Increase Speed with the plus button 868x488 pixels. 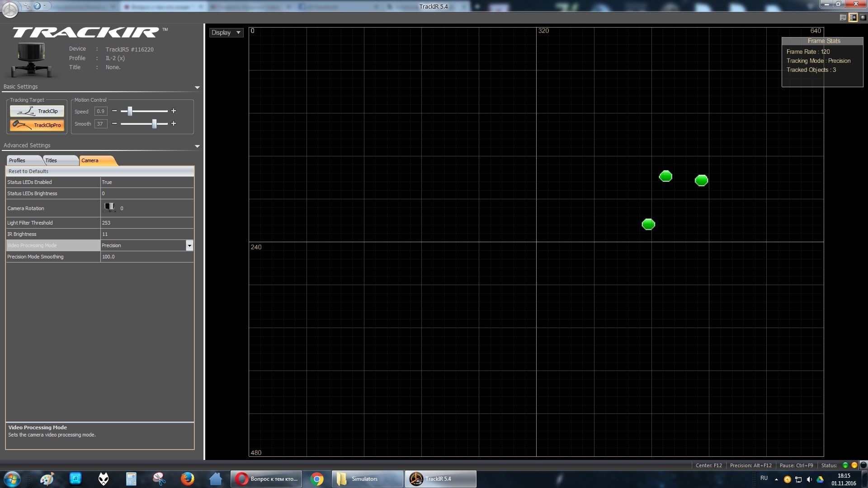pyautogui.click(x=174, y=111)
